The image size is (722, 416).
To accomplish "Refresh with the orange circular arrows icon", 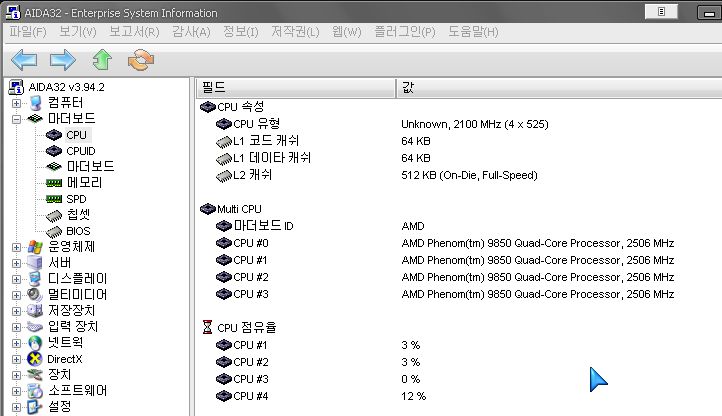I will [141, 60].
